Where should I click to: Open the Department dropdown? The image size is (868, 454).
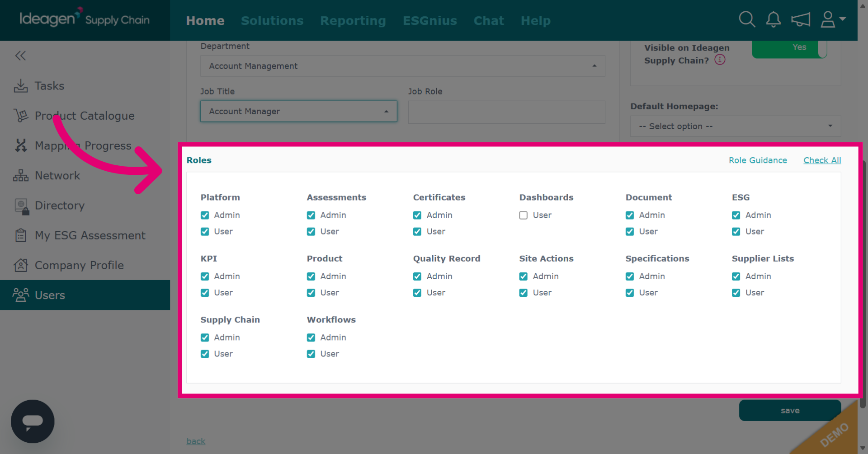(x=403, y=66)
